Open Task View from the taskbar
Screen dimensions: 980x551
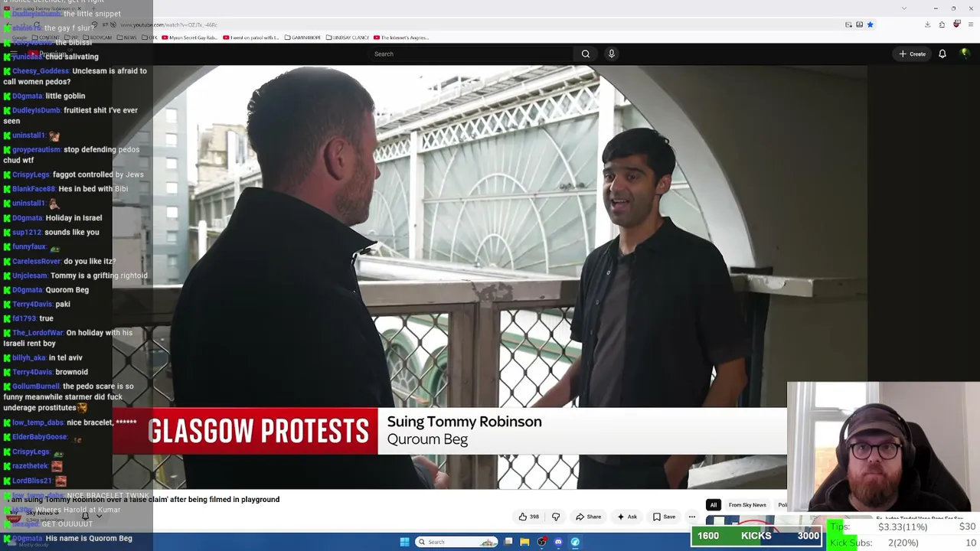508,542
